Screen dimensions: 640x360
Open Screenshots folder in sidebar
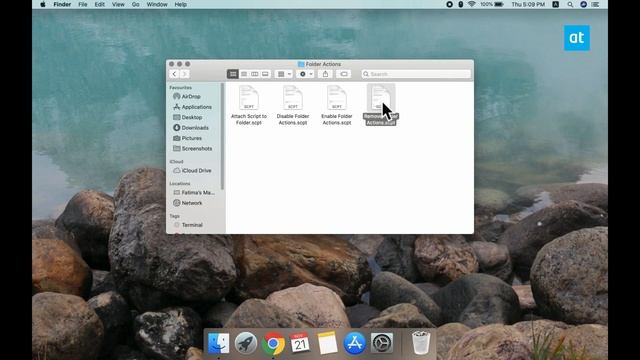click(x=193, y=149)
